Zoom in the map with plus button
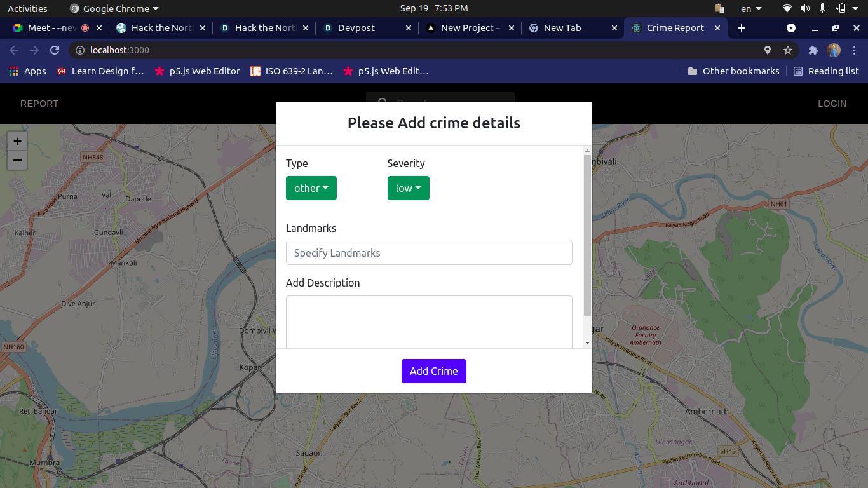The image size is (868, 488). pos(17,141)
